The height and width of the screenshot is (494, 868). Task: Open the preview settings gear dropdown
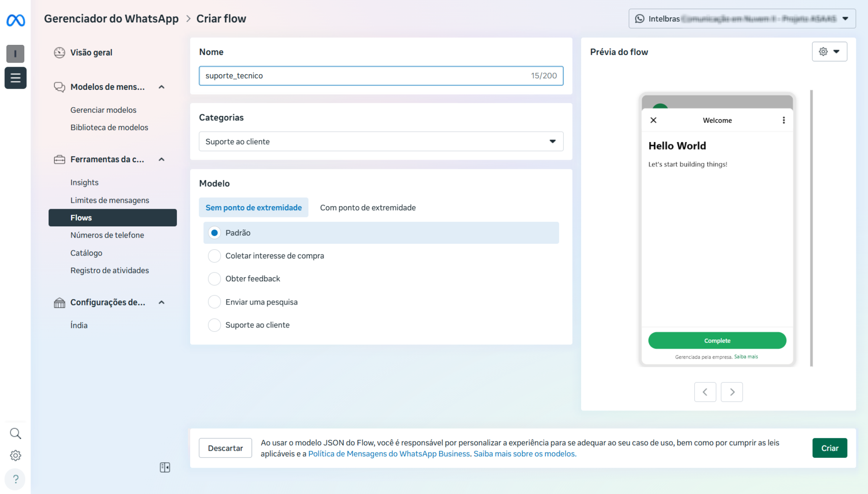coord(829,52)
